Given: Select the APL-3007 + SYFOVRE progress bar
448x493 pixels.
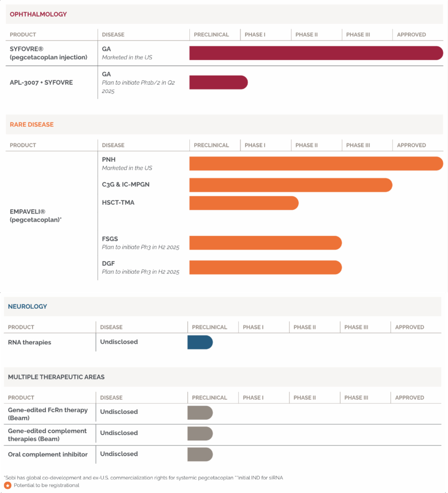Looking at the screenshot, I should pos(218,82).
